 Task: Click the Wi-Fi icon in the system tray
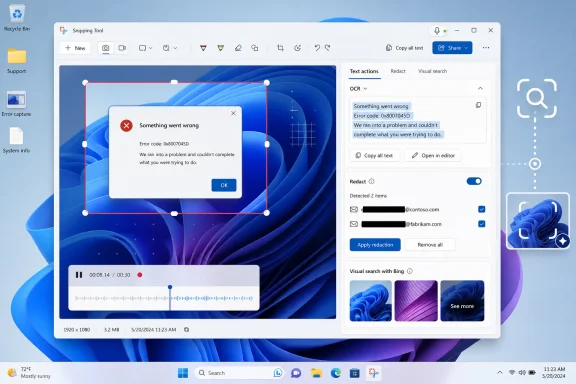[512, 373]
